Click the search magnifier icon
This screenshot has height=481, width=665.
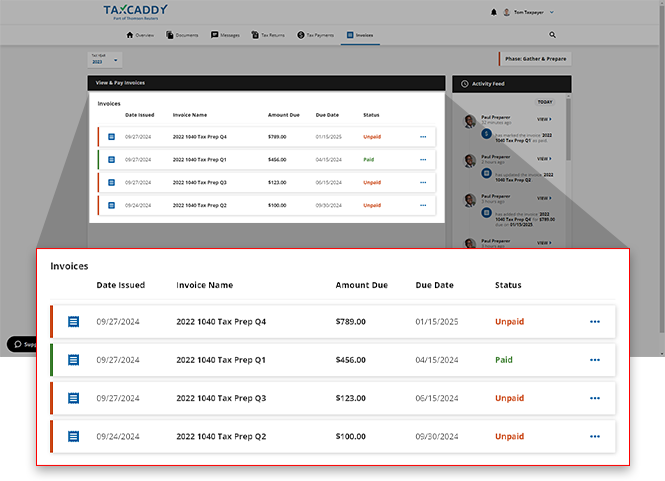tap(552, 35)
